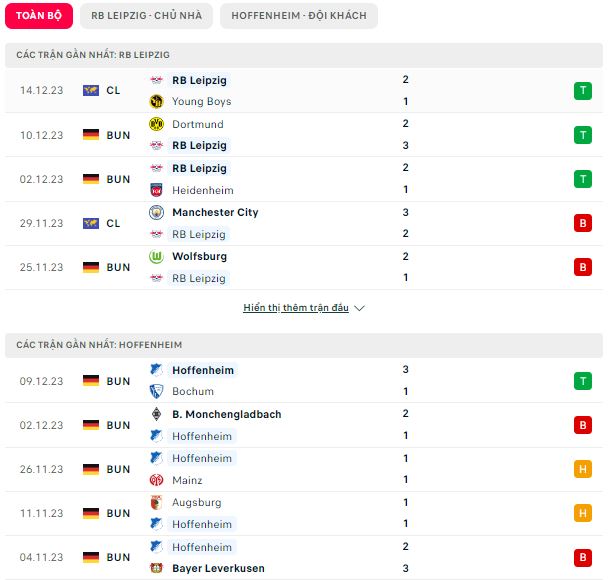Click the Wolfsburg club logo
611x580 pixels.
click(x=156, y=256)
